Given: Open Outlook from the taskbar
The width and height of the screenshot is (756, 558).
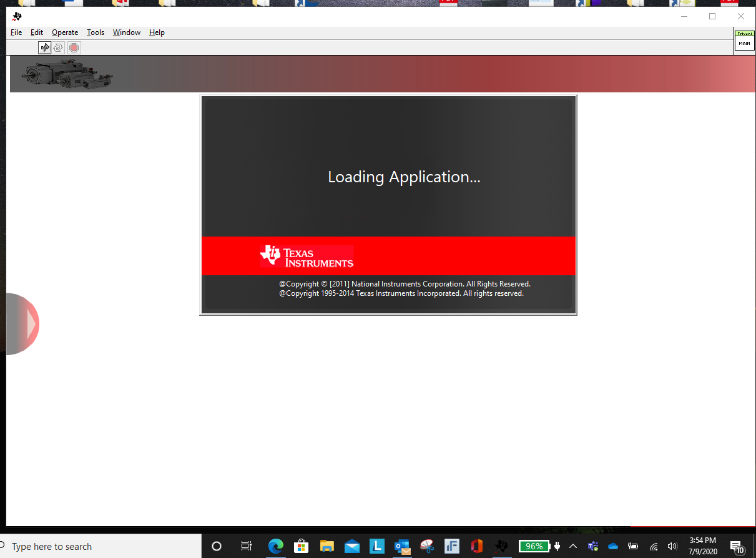Looking at the screenshot, I should click(402, 547).
